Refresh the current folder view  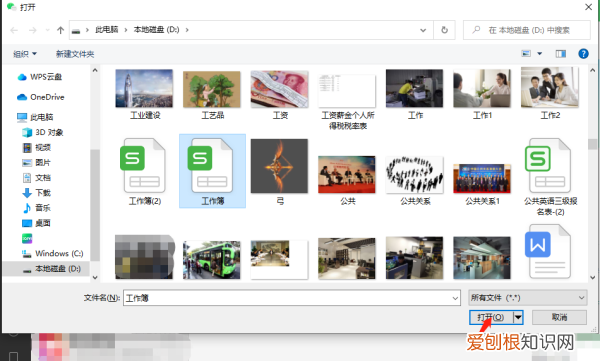pos(444,30)
